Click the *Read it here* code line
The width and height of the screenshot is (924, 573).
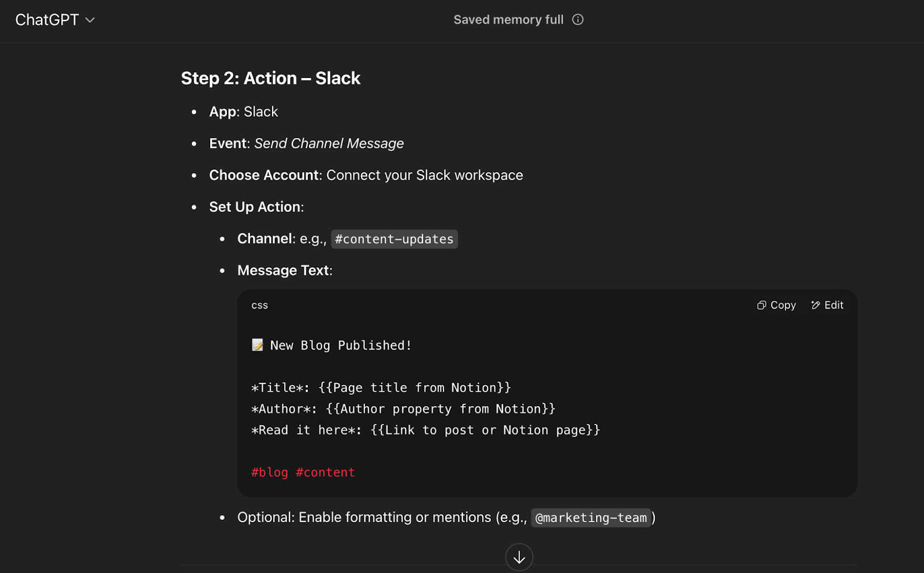[426, 430]
